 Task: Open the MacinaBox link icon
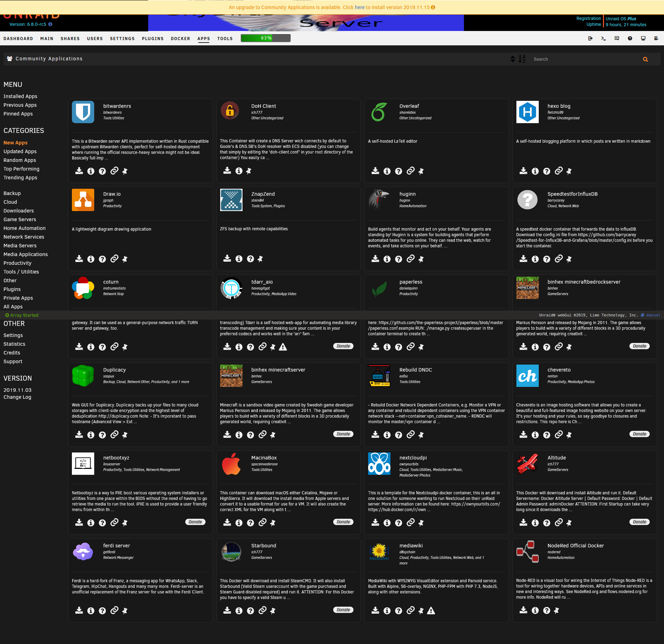(x=262, y=522)
